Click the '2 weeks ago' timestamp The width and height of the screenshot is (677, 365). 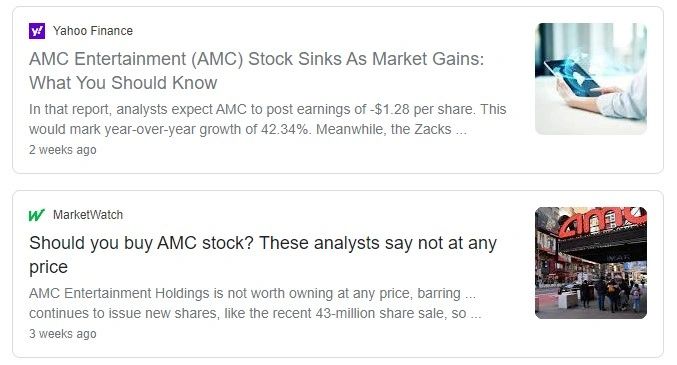coord(63,150)
